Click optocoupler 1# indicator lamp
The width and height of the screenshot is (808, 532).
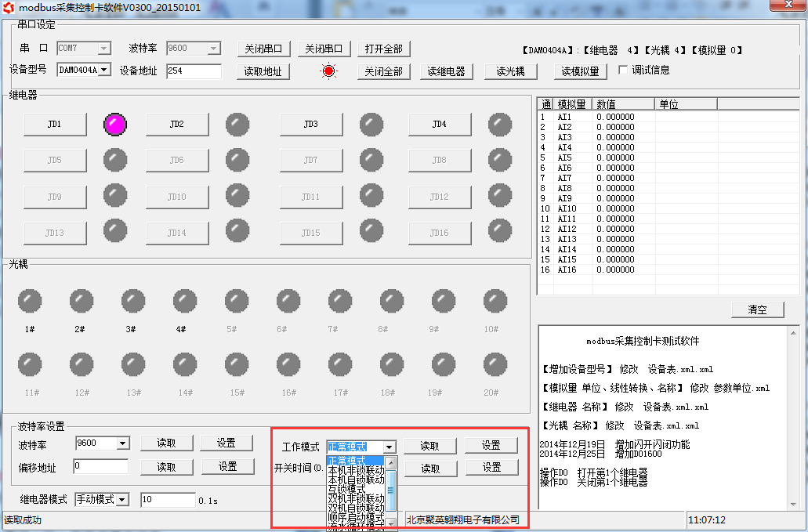click(x=30, y=300)
